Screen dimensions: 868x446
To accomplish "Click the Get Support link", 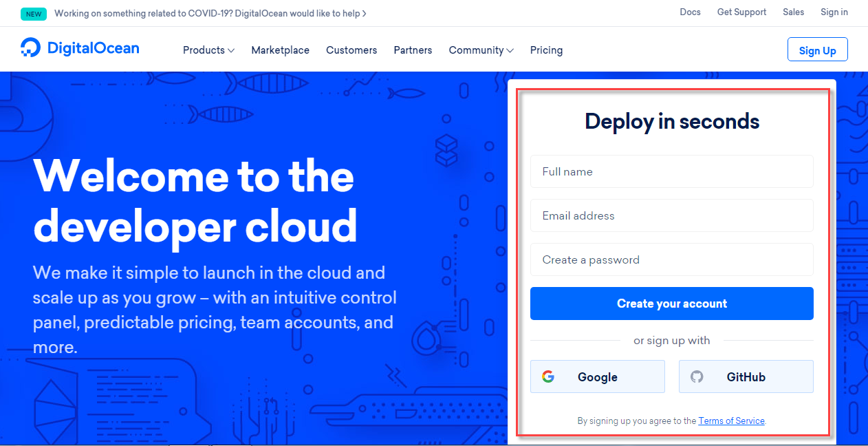I will click(741, 12).
